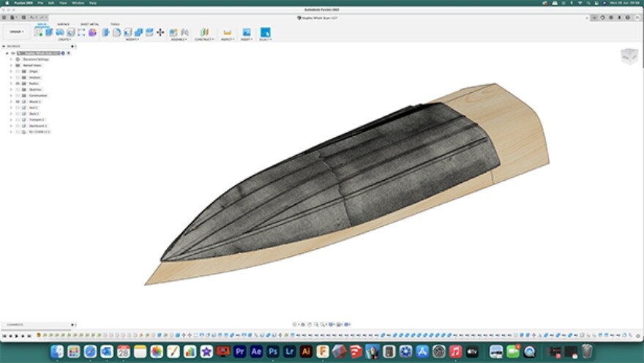Open the File menu in menu bar
The image size is (644, 363).
point(40,3)
